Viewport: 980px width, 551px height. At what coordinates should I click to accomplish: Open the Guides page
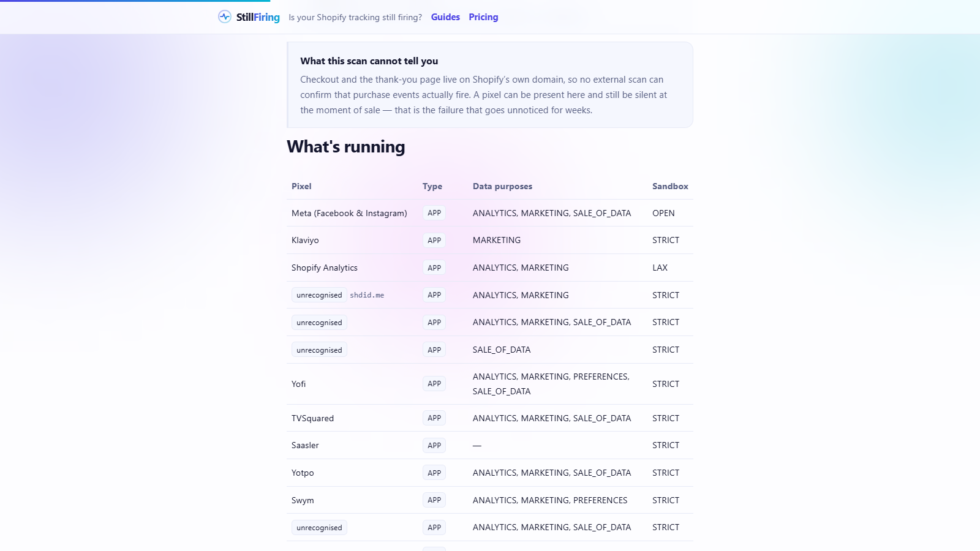coord(445,17)
